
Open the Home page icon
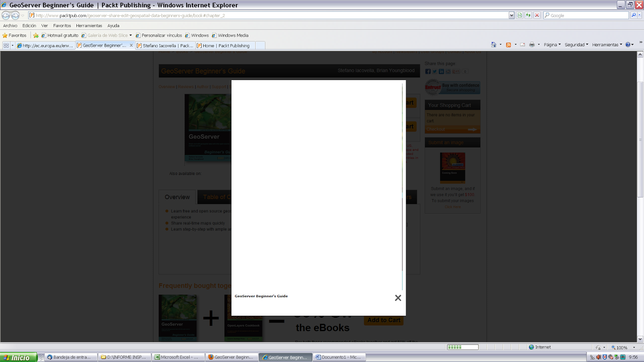coord(493,45)
